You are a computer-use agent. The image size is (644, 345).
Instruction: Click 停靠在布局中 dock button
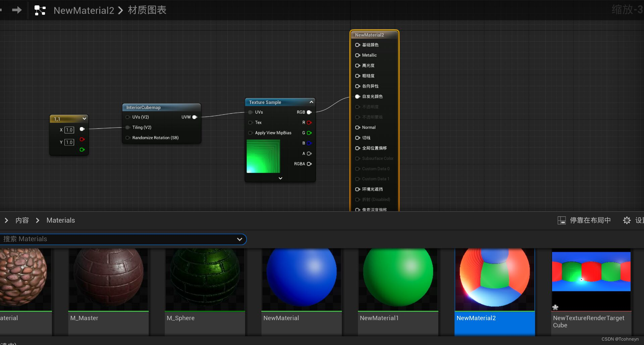(x=584, y=220)
